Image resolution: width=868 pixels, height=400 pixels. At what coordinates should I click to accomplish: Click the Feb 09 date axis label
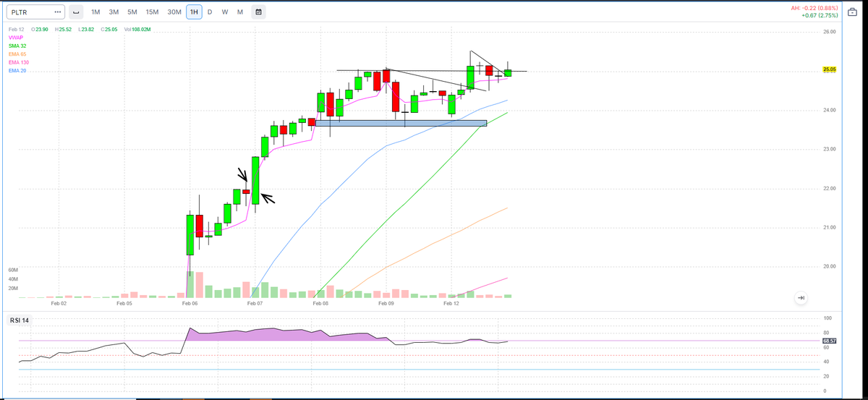(386, 304)
